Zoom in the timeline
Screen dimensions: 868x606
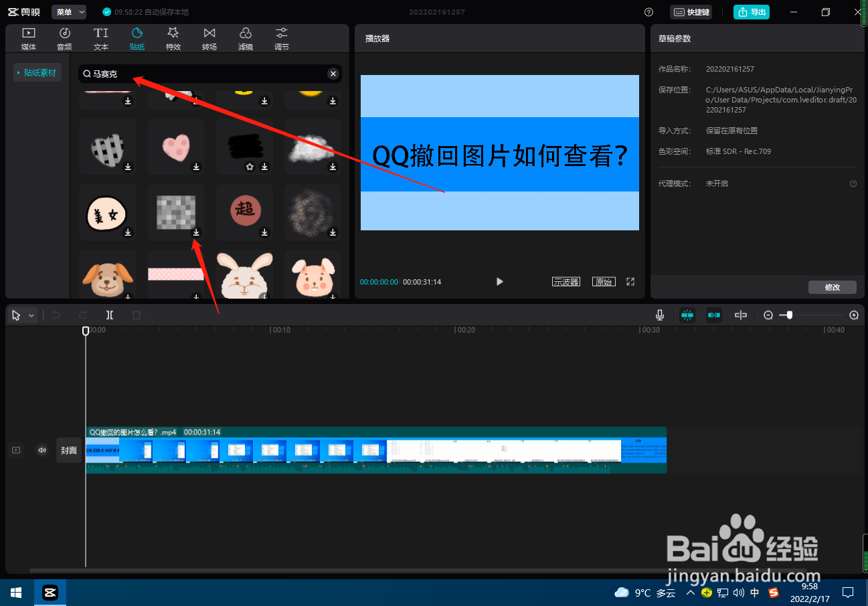[x=854, y=315]
